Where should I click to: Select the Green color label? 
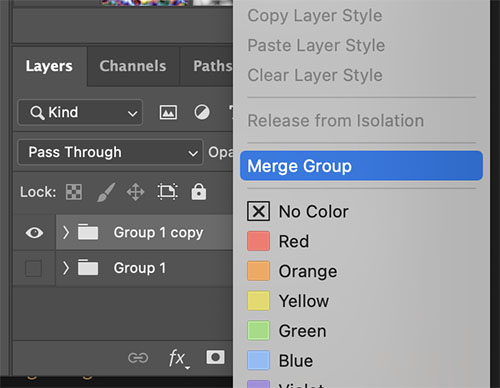point(287,331)
